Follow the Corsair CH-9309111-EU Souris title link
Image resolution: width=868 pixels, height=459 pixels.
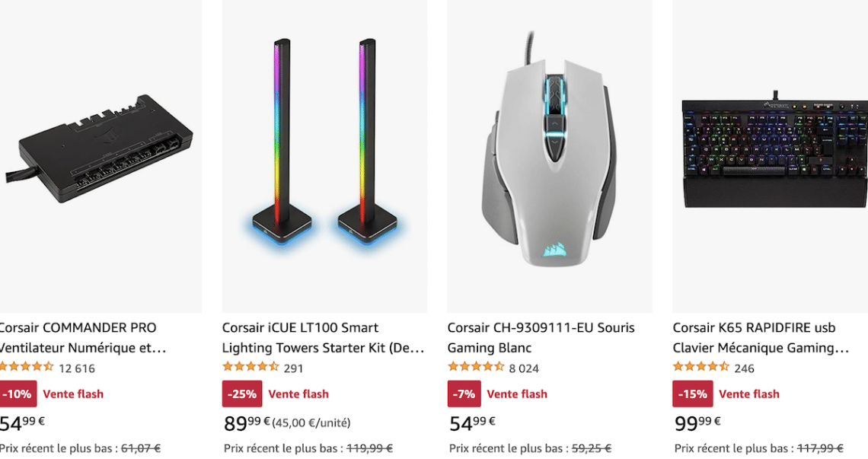tap(541, 338)
